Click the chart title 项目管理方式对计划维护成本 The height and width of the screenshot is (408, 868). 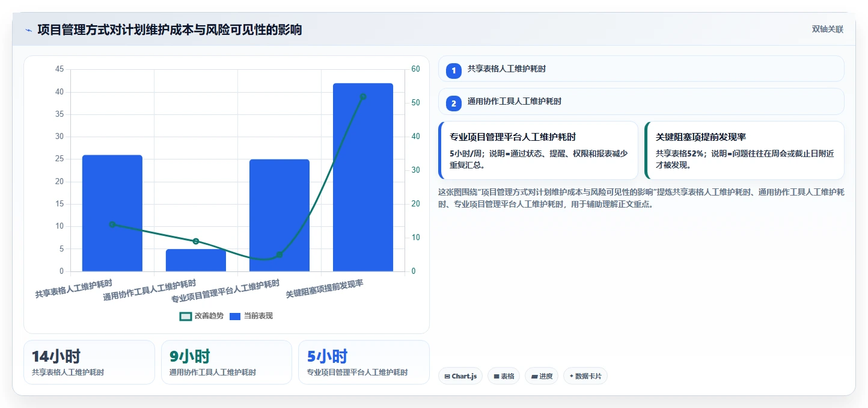pyautogui.click(x=170, y=29)
